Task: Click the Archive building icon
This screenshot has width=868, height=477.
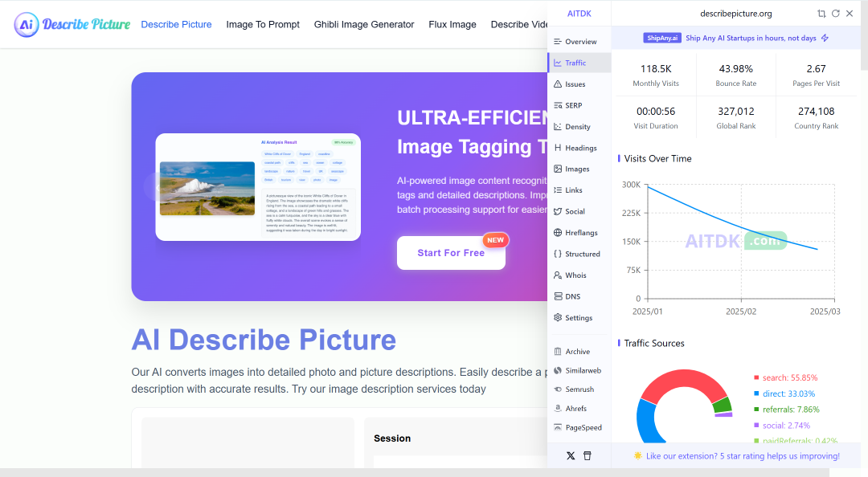Action: tap(558, 352)
